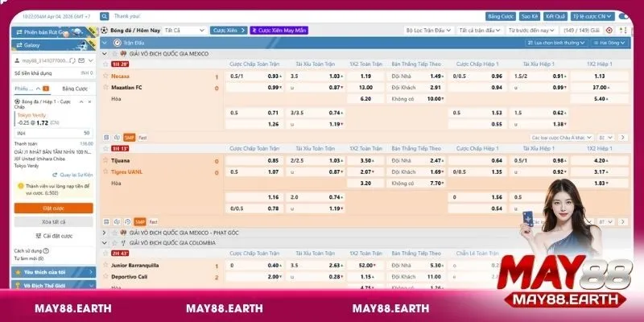
Task: Click the star beside Junior Barranquilla
Action: (x=105, y=265)
